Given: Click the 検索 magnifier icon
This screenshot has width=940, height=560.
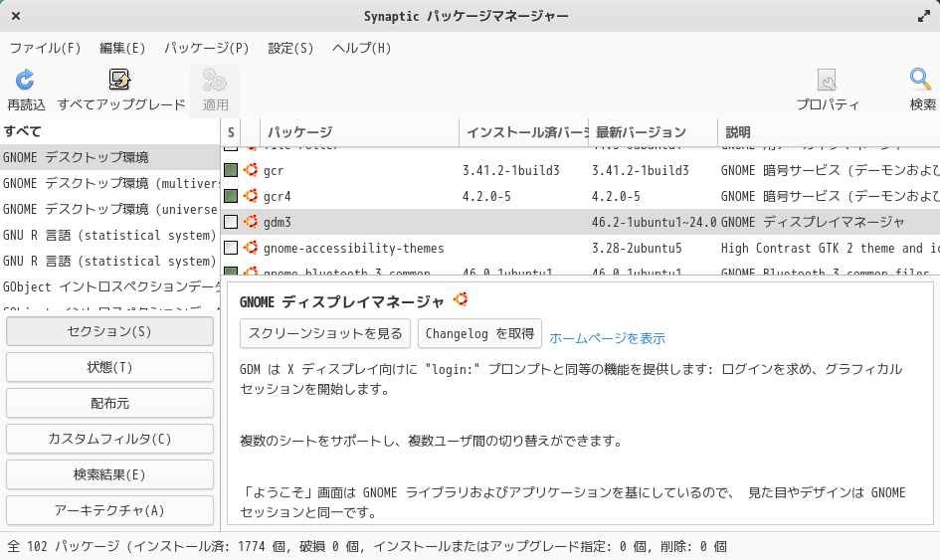Looking at the screenshot, I should click(x=921, y=81).
